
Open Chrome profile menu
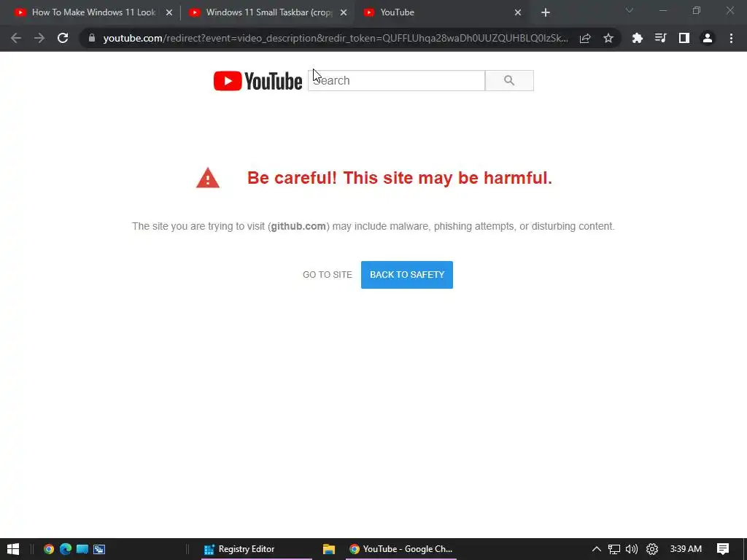pyautogui.click(x=708, y=38)
